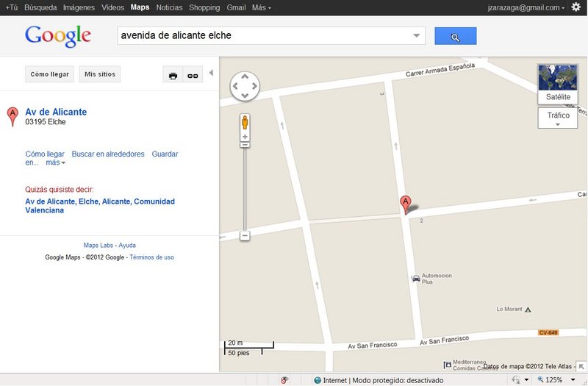Click the red A pin in results panel

[x=12, y=116]
